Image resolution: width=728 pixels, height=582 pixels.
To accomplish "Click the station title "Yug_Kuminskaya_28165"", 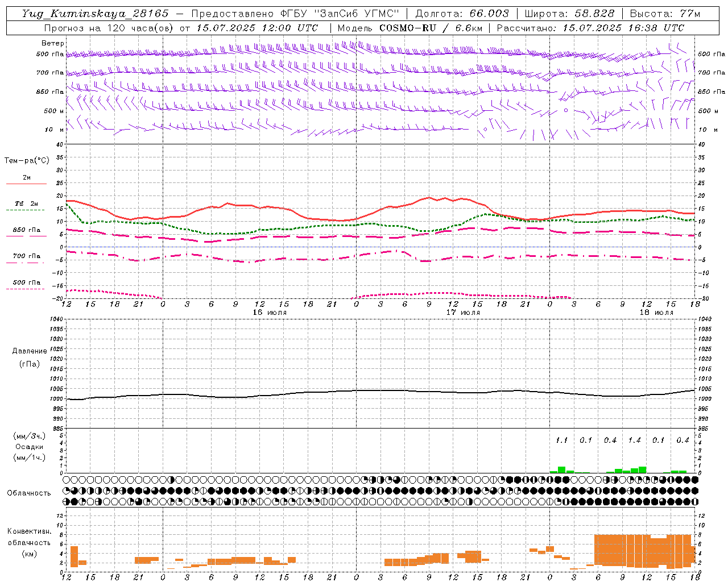I will [x=96, y=14].
